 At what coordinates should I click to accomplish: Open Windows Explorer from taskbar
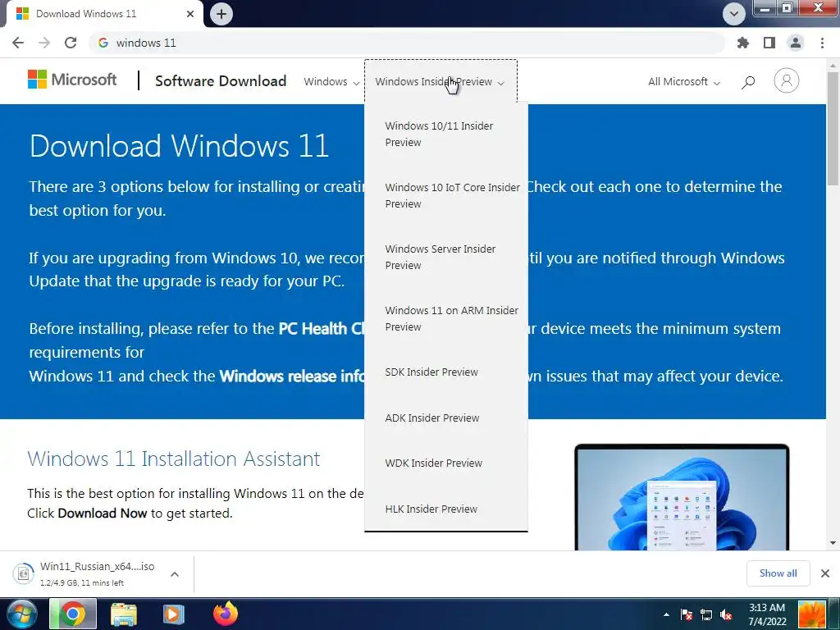(124, 614)
